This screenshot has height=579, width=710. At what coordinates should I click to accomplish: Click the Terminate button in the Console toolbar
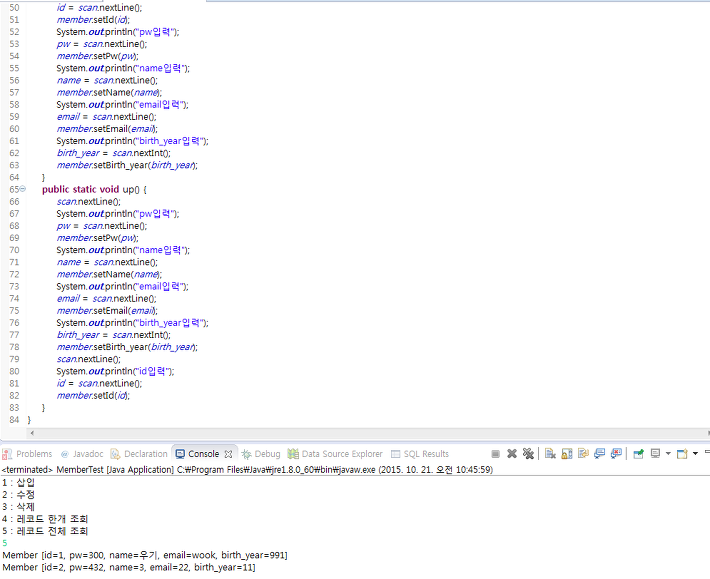[495, 454]
